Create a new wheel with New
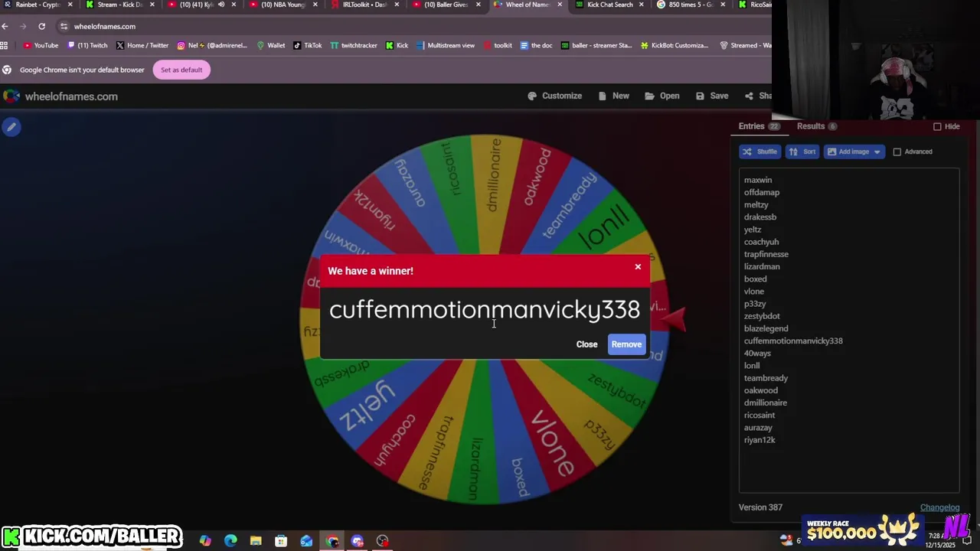This screenshot has height=551, width=980. [613, 96]
